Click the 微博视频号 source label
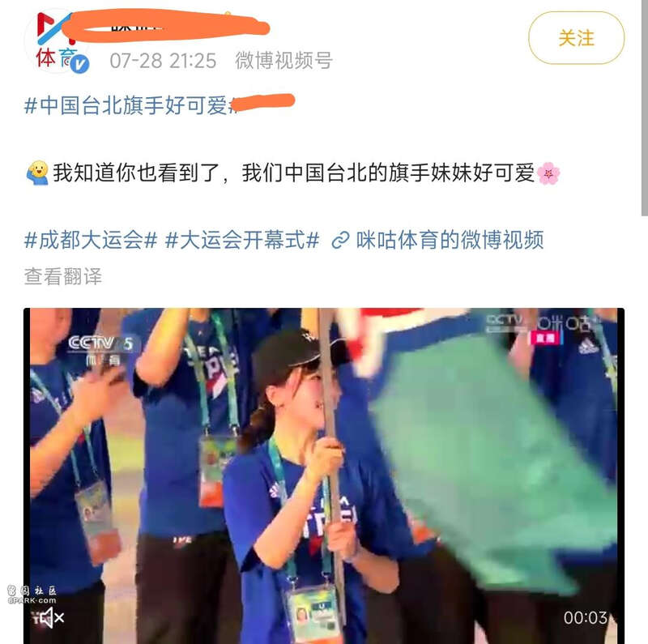 284,60
